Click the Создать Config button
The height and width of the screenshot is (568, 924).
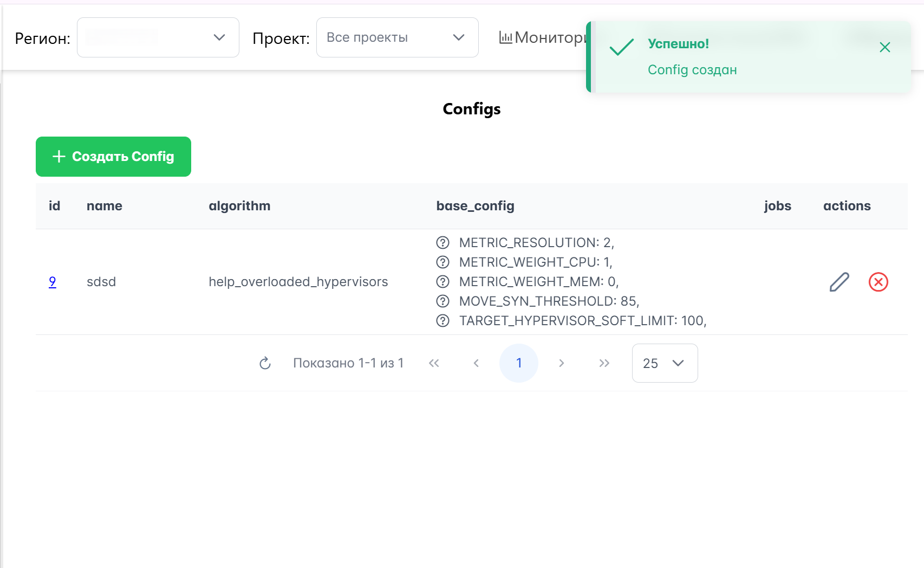113,157
